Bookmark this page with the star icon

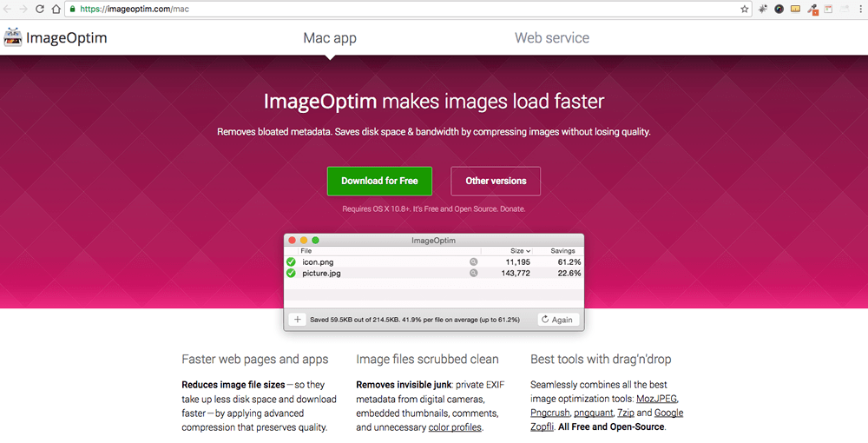click(745, 9)
